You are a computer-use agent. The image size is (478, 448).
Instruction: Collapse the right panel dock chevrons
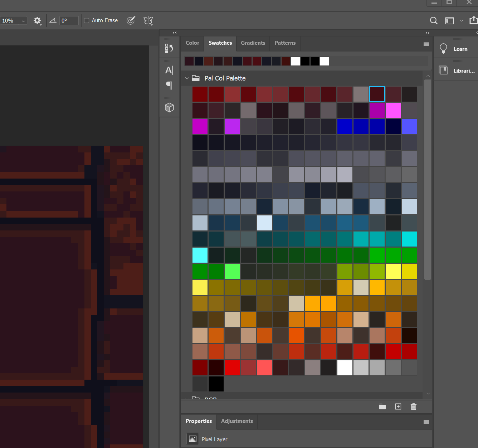pos(427,33)
